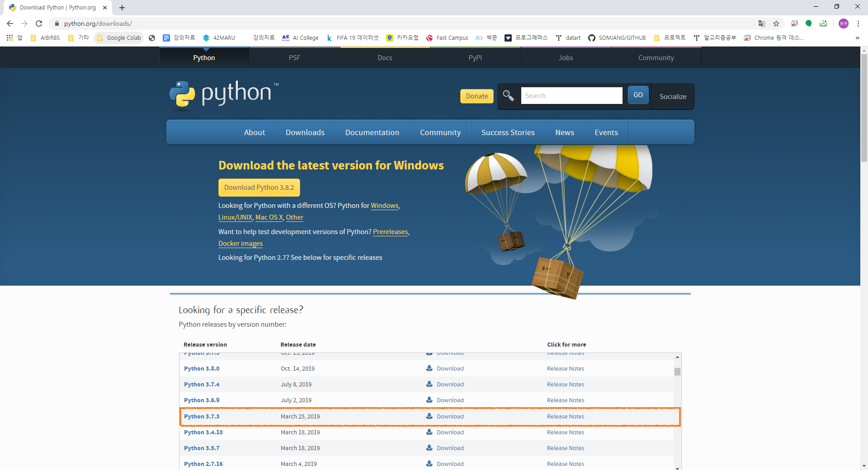
Task: Open the 카카오맵 bookmark
Action: 402,38
